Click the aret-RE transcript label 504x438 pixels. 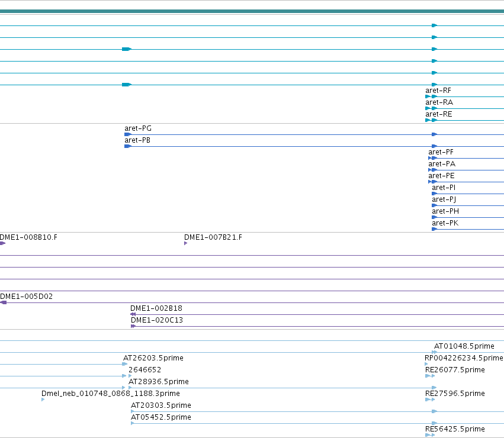pyautogui.click(x=439, y=114)
